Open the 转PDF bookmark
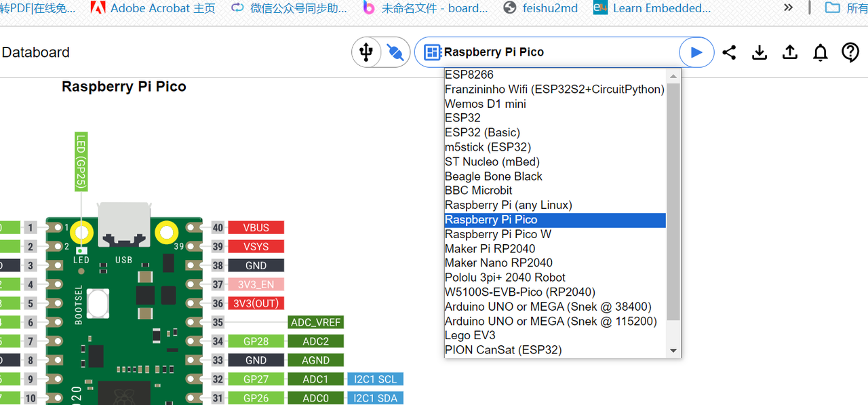Viewport: 868px width, 405px height. pos(37,8)
